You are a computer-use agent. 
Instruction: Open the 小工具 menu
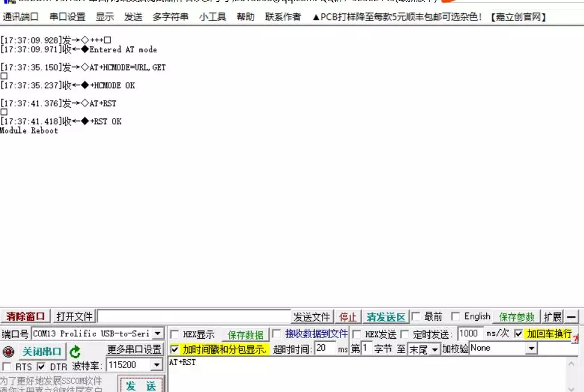(213, 17)
